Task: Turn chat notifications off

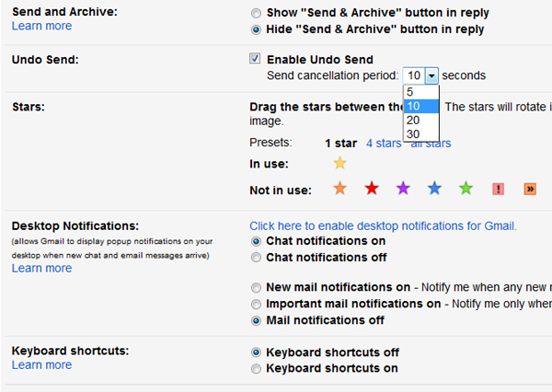Action: pyautogui.click(x=256, y=258)
